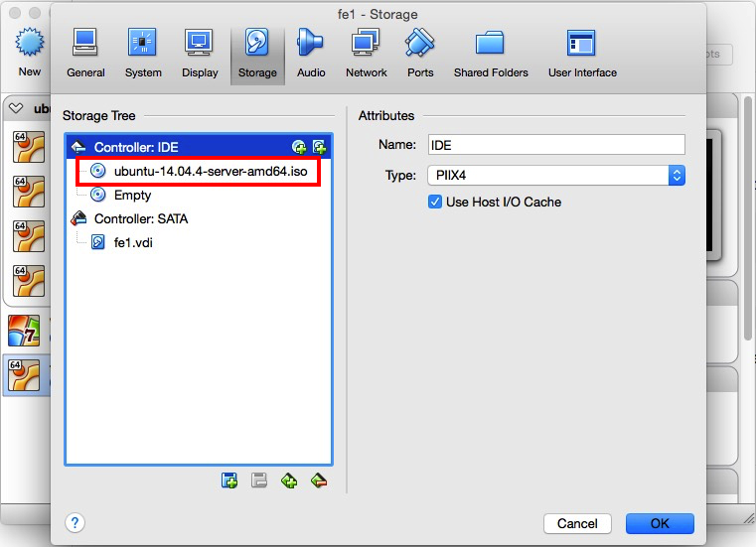Select the Windows 7 VM thumbnail
Screen dimensions: 756x547
tap(24, 331)
